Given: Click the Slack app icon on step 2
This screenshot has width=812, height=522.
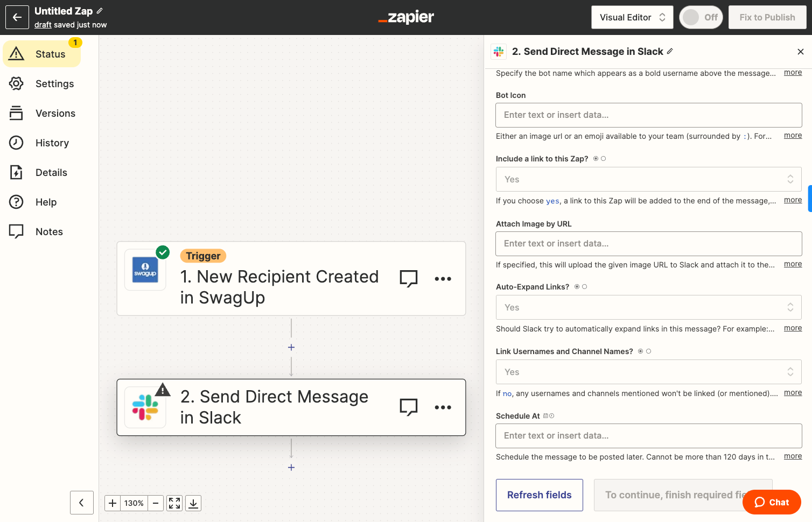Looking at the screenshot, I should click(145, 407).
